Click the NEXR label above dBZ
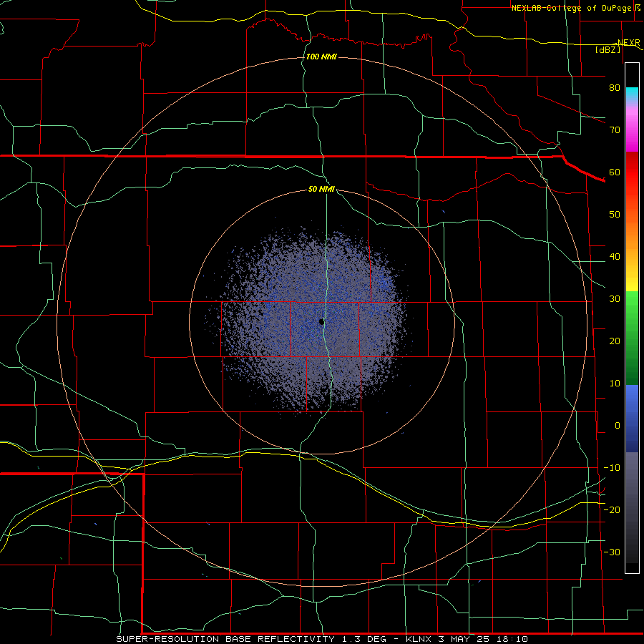This screenshot has width=644, height=644. pos(629,43)
